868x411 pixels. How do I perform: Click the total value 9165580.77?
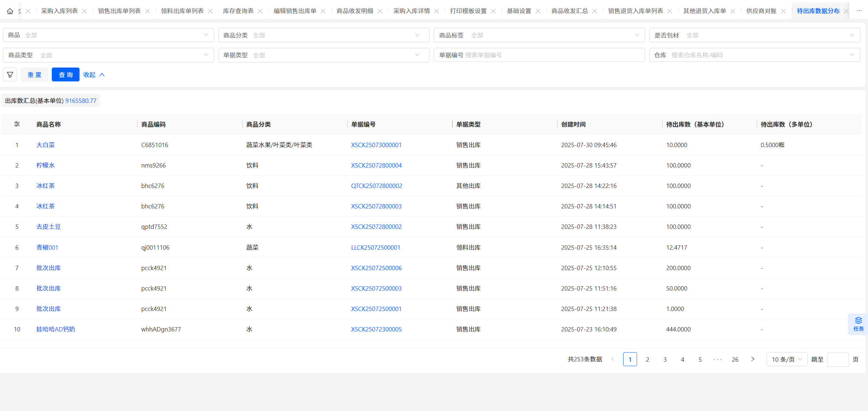pos(81,101)
